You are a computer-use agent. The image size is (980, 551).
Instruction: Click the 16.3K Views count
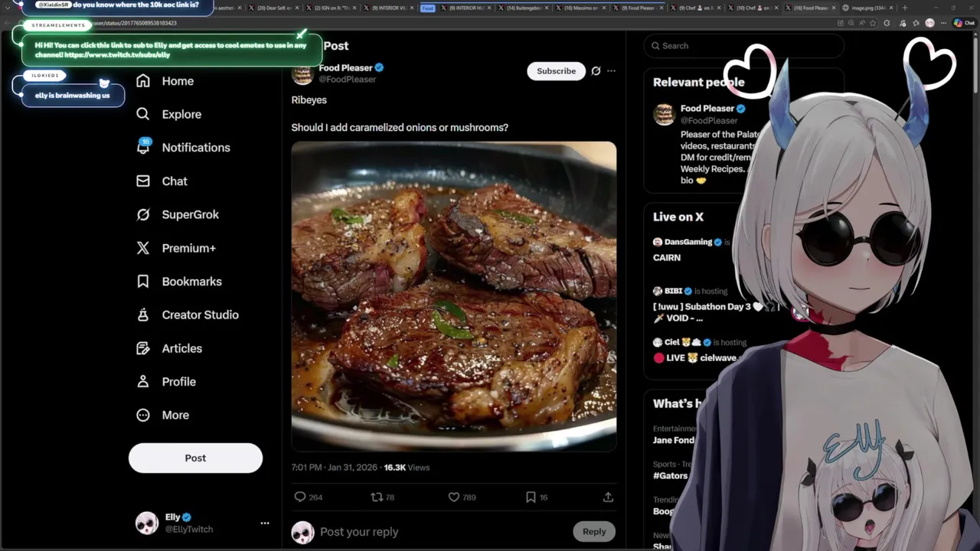pyautogui.click(x=407, y=468)
